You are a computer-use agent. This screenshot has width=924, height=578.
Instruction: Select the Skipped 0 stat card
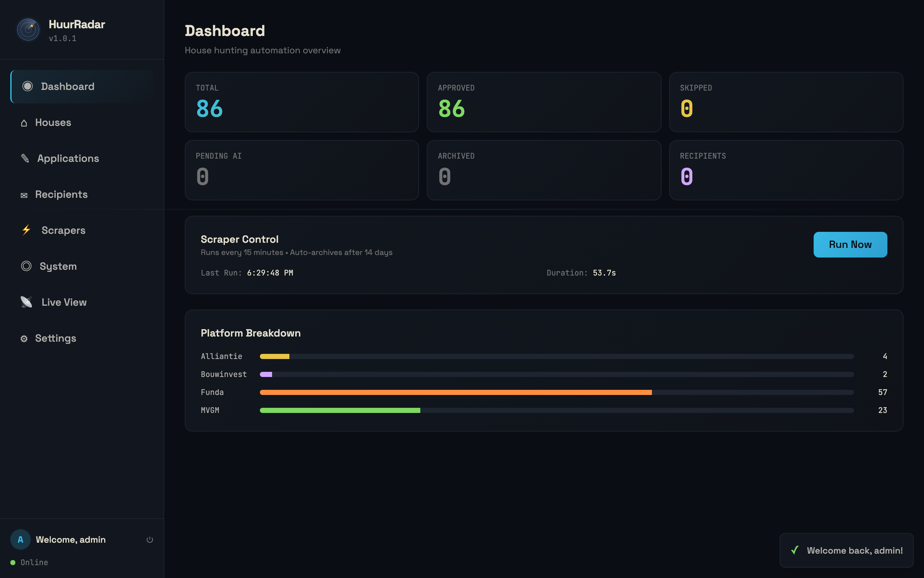point(786,102)
